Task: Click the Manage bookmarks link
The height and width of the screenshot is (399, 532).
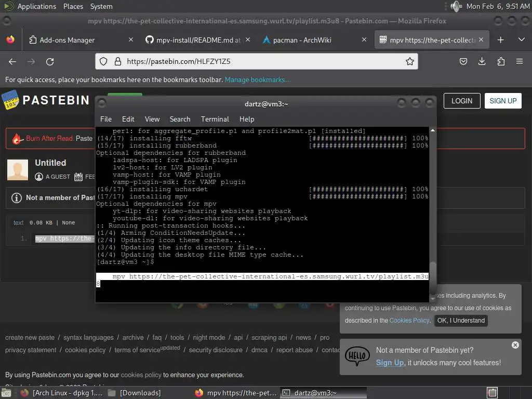Action: point(258,79)
